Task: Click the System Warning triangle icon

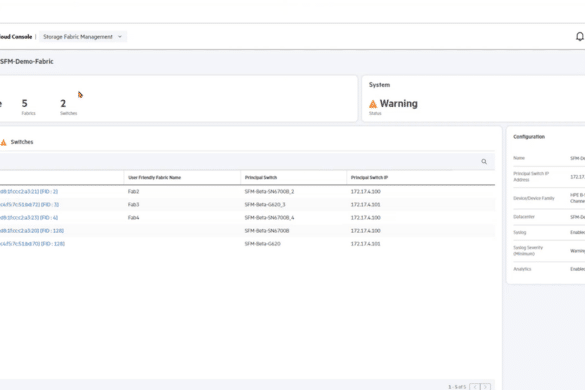Action: (373, 104)
